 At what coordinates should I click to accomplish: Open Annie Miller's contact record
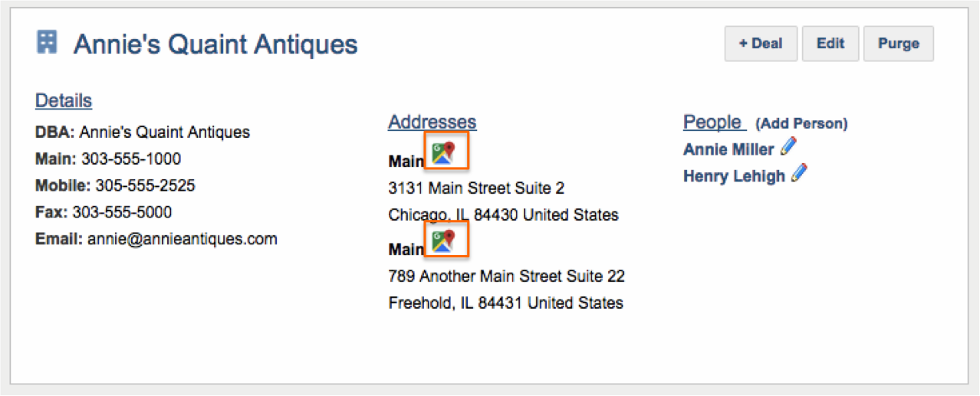729,149
